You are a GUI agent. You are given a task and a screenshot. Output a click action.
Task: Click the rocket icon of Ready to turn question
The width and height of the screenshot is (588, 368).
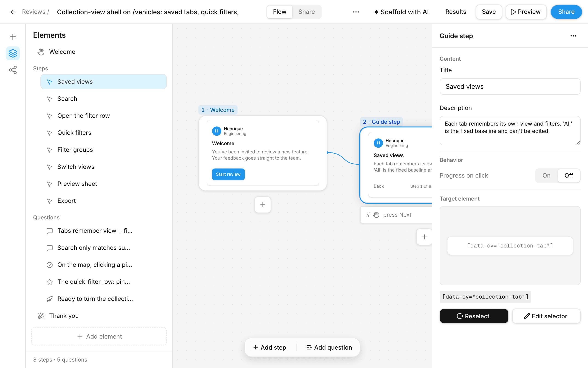(50, 299)
